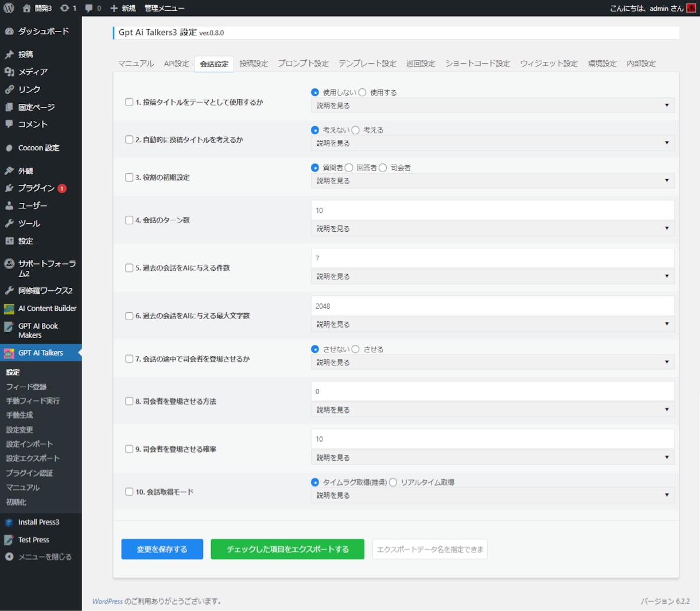Open the 投稿 pin icon in sidebar
The height and width of the screenshot is (611, 700).
pyautogui.click(x=9, y=55)
